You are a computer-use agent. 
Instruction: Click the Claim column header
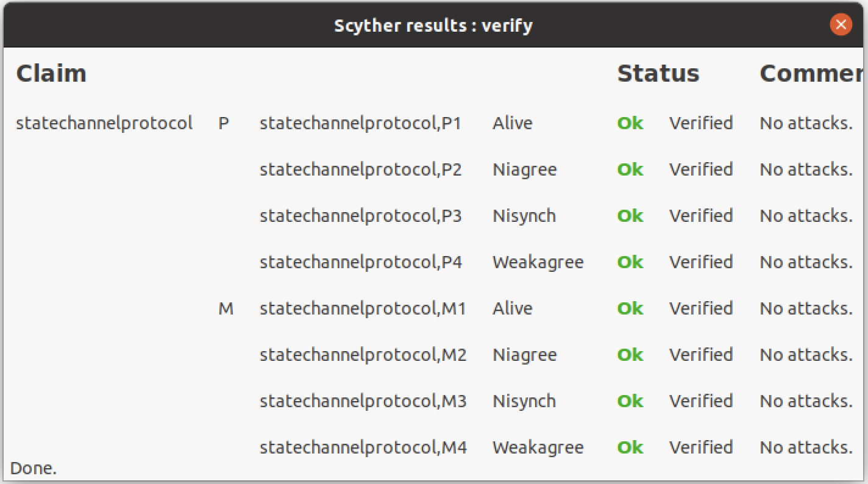click(x=51, y=74)
